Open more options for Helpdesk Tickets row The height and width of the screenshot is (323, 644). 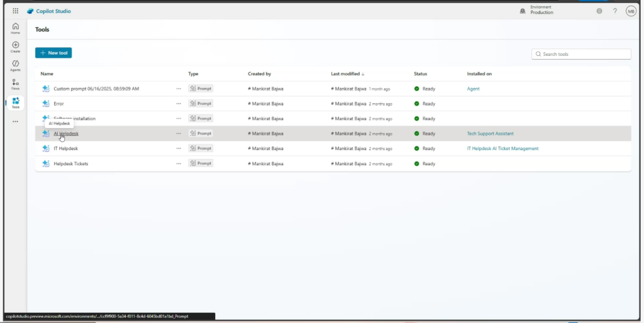pos(179,163)
